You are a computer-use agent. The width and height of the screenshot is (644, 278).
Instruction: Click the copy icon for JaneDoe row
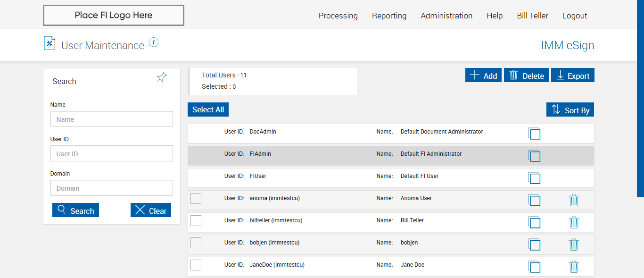pyautogui.click(x=534, y=267)
